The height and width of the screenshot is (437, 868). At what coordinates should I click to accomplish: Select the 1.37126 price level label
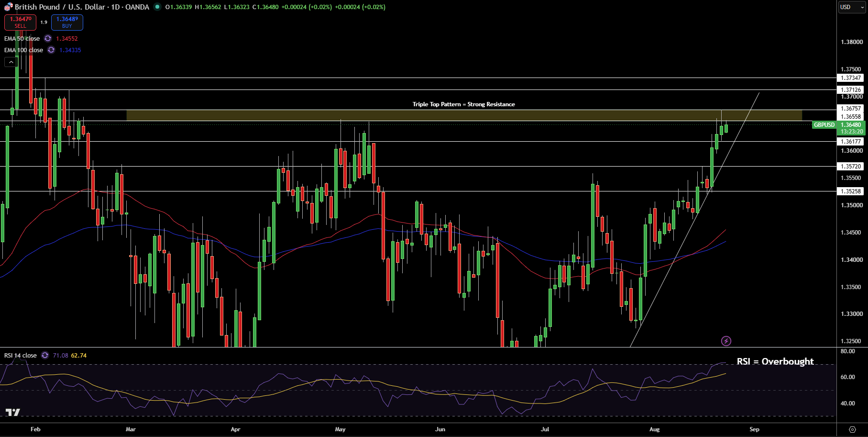851,90
